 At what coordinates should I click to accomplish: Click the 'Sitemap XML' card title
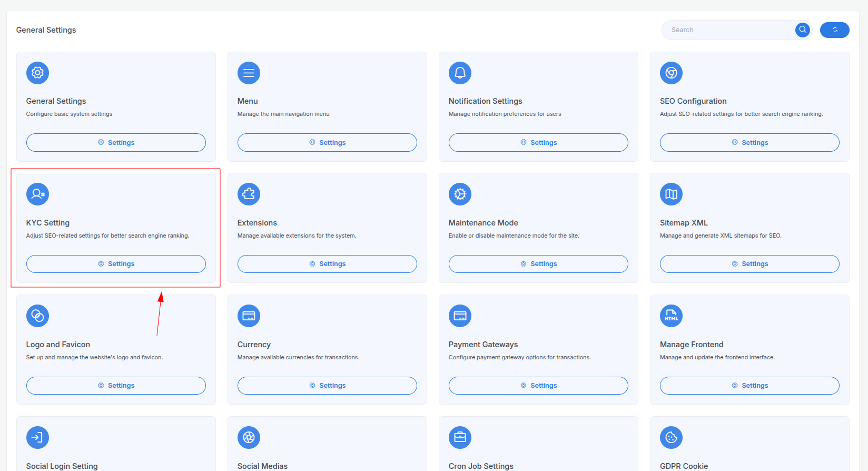(684, 223)
